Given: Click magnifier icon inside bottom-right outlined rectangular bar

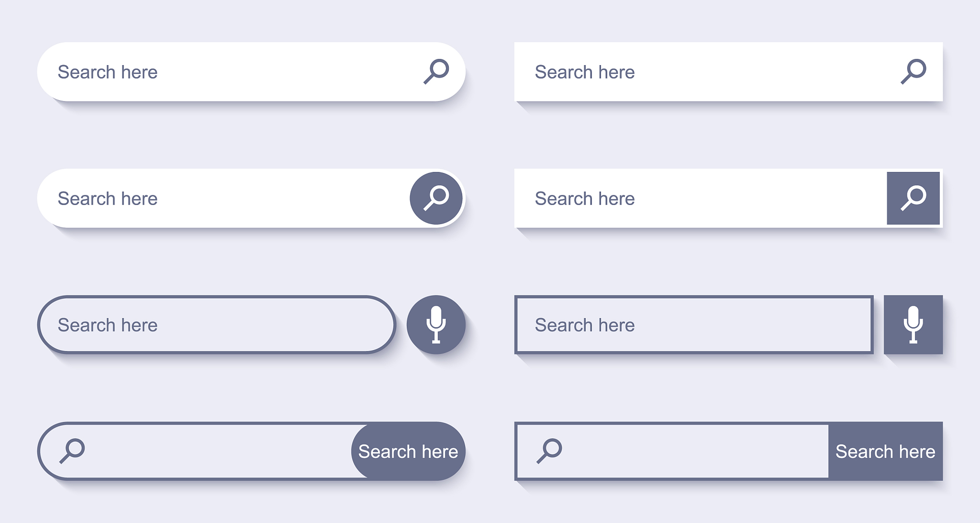Looking at the screenshot, I should pos(549,451).
